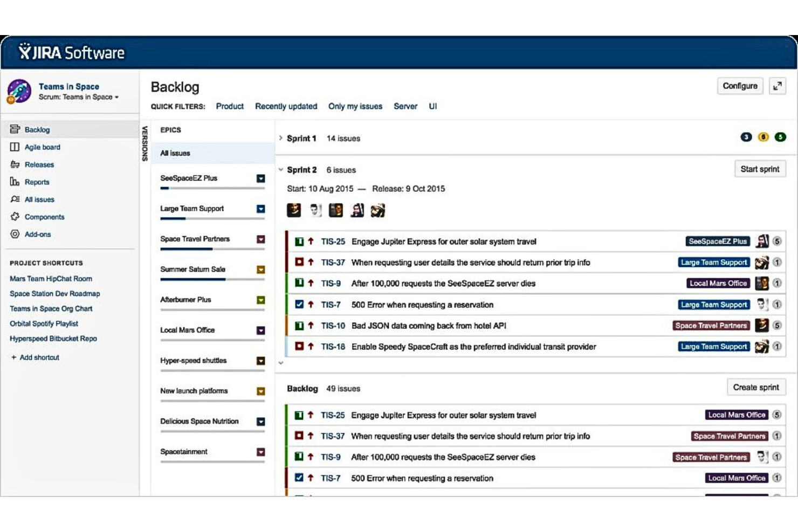Open the Hyperspeed Bitbucket Repo shortcut
Screen dimensions: 798x532
pyautogui.click(x=53, y=338)
